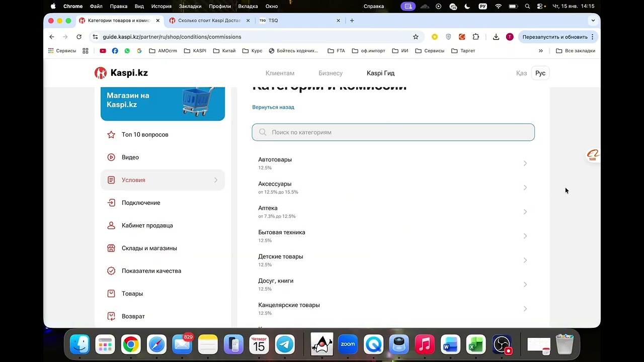Click the 1688 floating side icon
The width and height of the screenshot is (644, 362).
593,156
